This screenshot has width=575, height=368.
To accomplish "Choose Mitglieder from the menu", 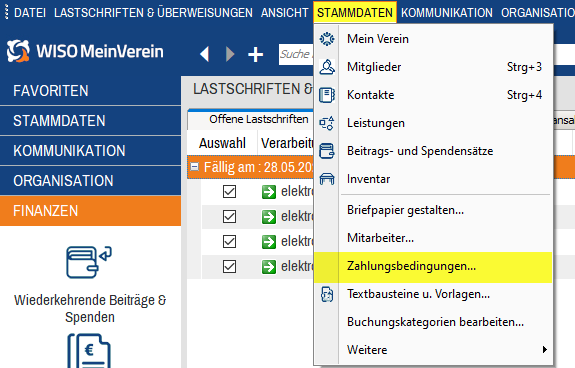I will (x=433, y=67).
